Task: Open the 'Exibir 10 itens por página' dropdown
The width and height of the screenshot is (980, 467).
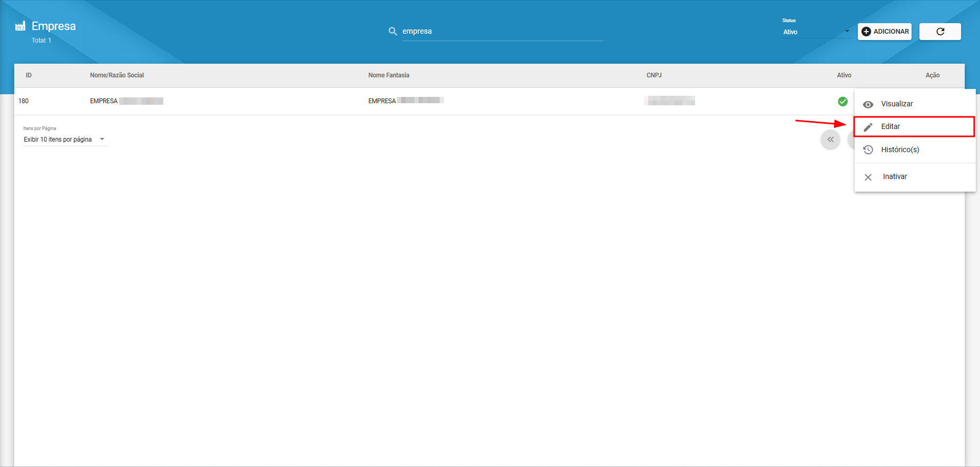Action: point(65,140)
